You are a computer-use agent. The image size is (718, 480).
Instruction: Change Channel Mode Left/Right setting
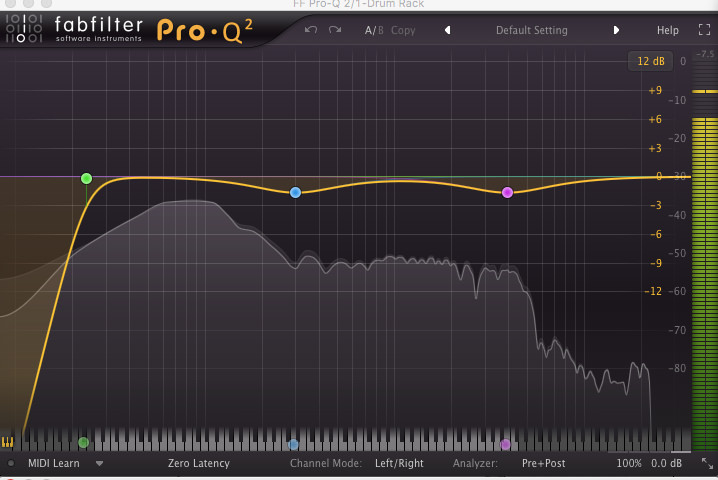[399, 464]
